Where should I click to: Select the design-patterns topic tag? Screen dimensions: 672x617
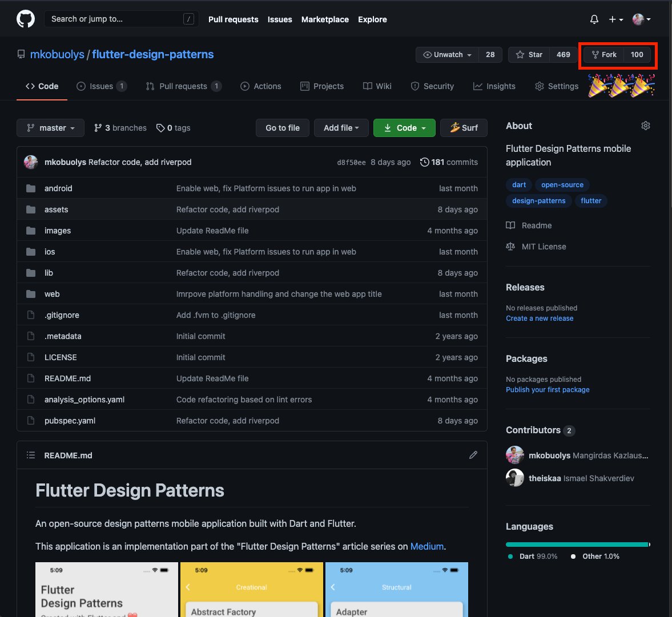(539, 200)
